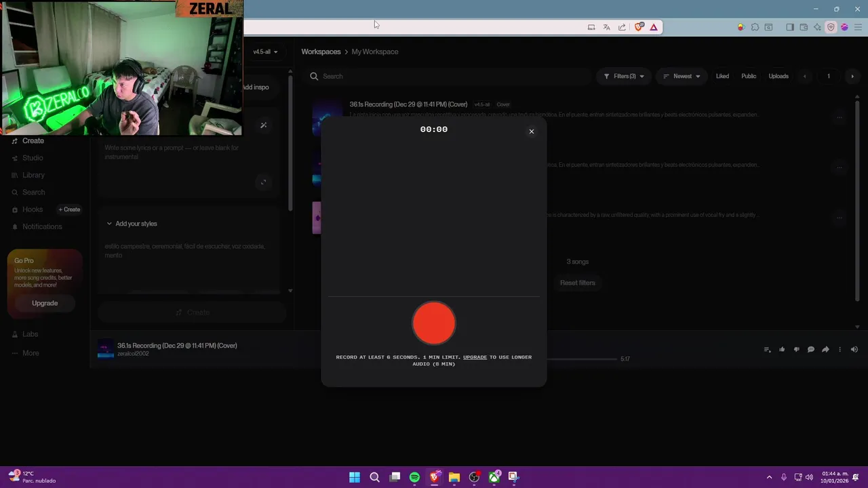Open the Windows Start menu
868x488 pixels.
point(355,477)
